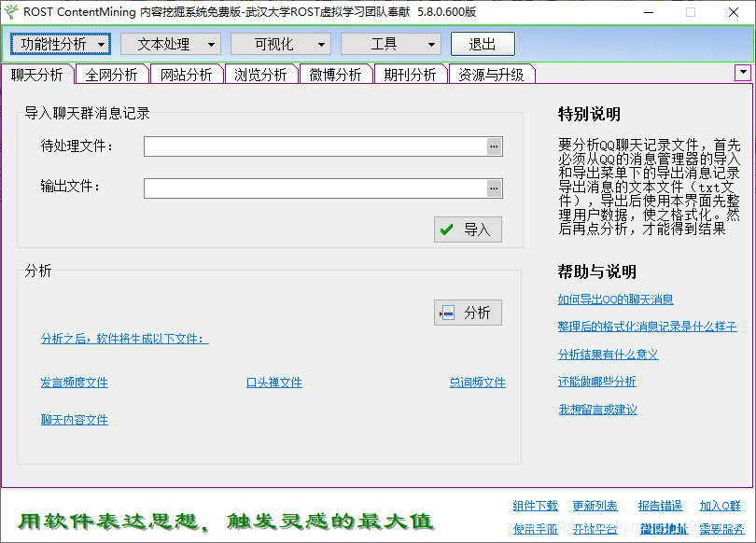Click the 组件下载 link
The height and width of the screenshot is (543, 756).
535,506
